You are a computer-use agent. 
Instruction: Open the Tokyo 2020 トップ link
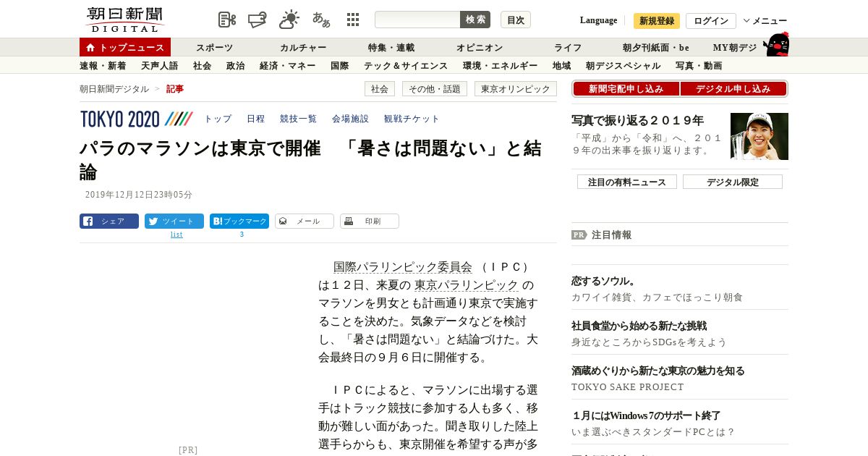point(218,119)
